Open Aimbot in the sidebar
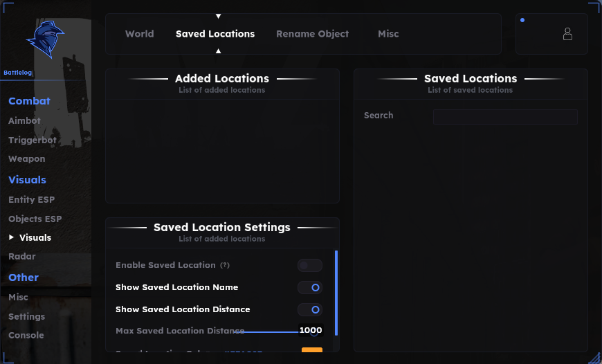This screenshot has width=602, height=364. (x=25, y=120)
